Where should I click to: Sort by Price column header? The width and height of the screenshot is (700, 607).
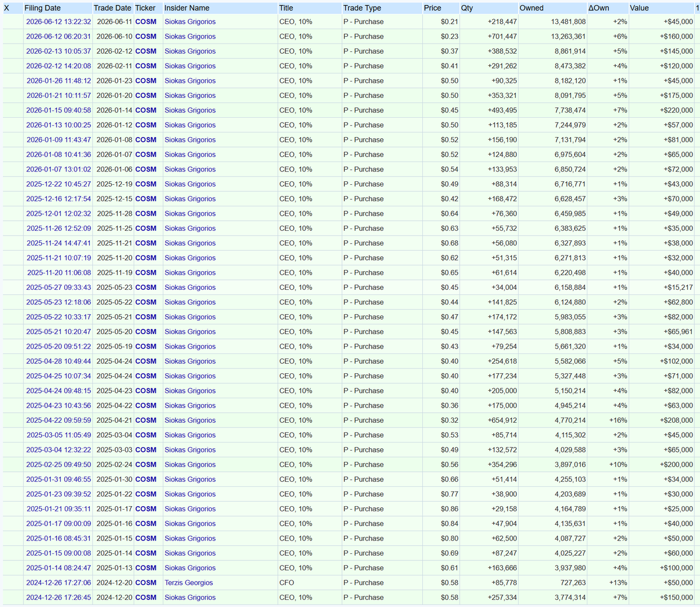pyautogui.click(x=433, y=8)
